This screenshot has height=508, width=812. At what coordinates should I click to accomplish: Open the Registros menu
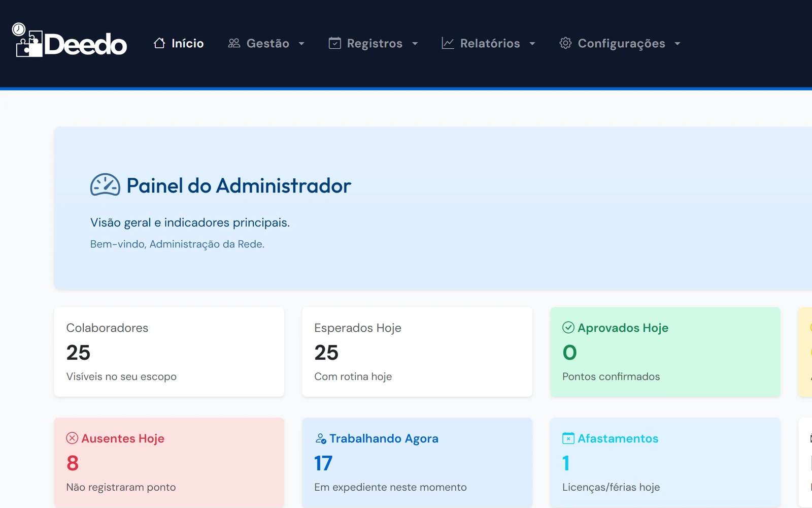point(374,43)
